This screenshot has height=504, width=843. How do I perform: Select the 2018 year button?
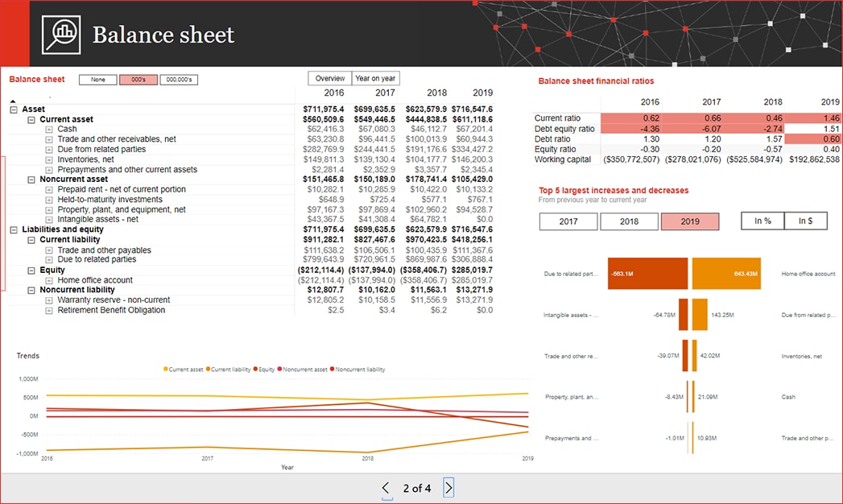pyautogui.click(x=629, y=221)
